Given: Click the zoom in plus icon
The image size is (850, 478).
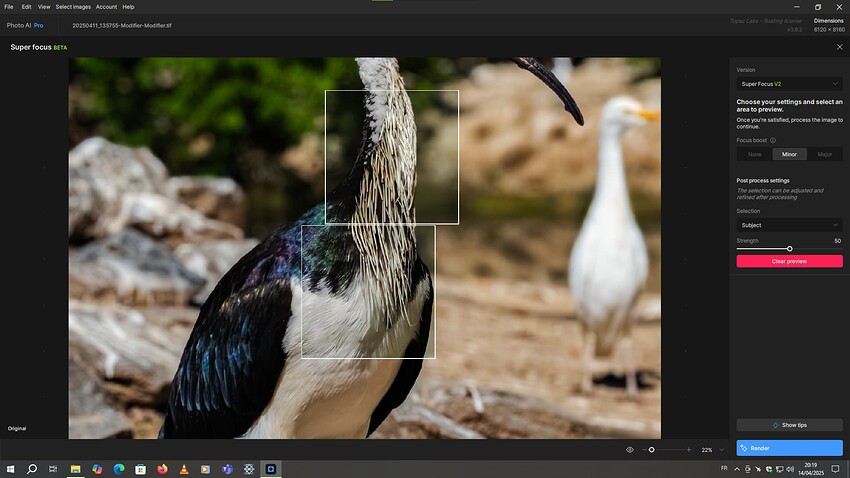Looking at the screenshot, I should (688, 450).
